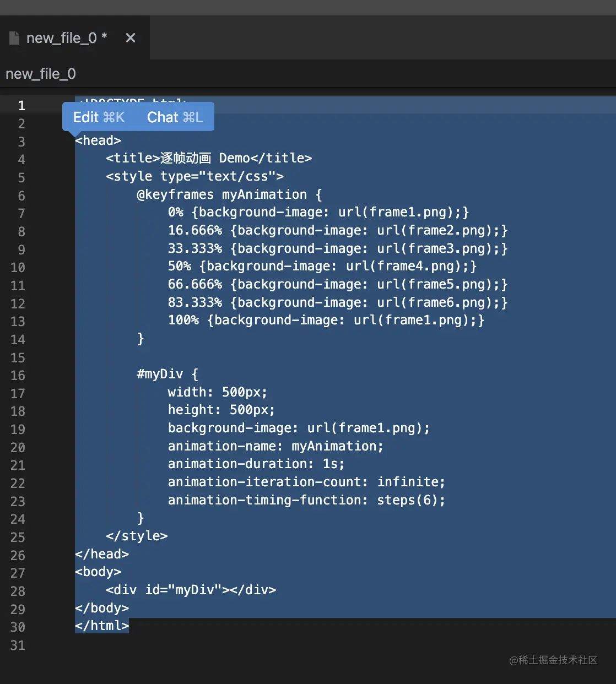
Task: Click the Edit ⌘K button
Action: [x=99, y=117]
